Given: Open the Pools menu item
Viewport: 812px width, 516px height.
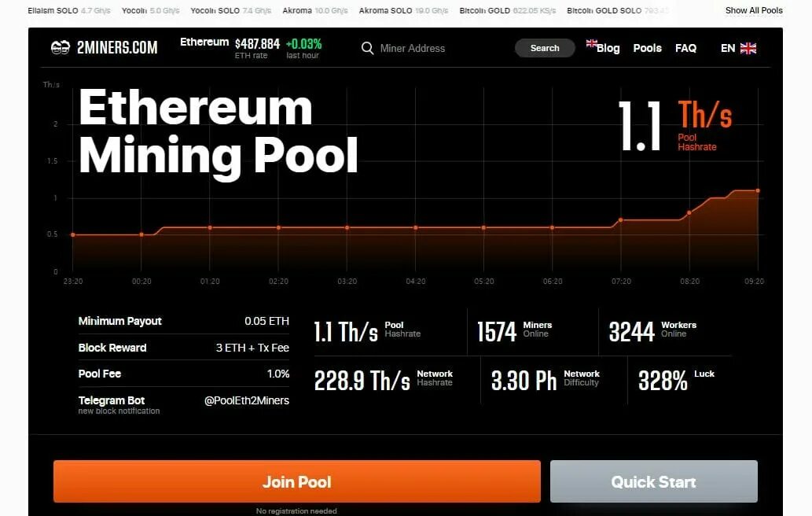Looking at the screenshot, I should (648, 48).
